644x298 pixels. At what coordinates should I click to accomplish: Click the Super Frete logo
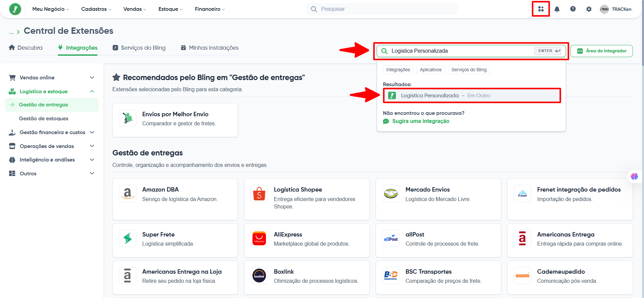point(128,239)
